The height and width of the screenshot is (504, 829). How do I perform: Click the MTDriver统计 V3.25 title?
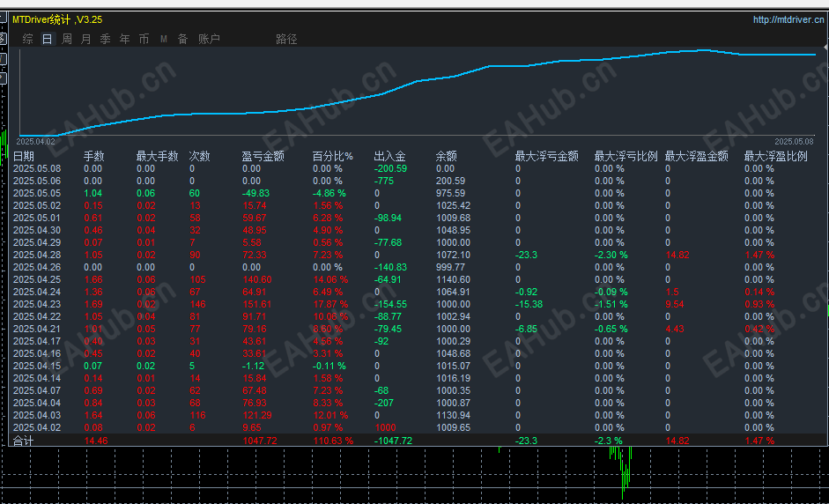coord(57,19)
